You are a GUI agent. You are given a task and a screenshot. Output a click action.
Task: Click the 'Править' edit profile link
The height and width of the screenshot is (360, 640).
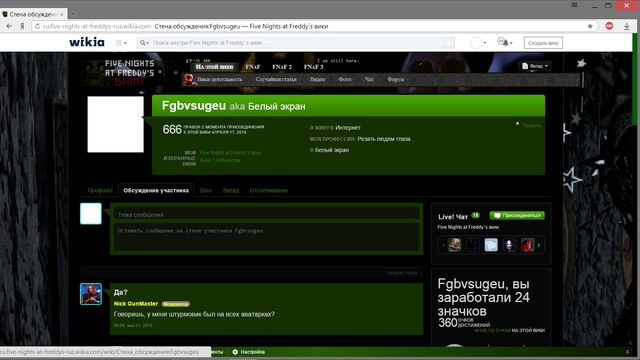click(x=531, y=125)
